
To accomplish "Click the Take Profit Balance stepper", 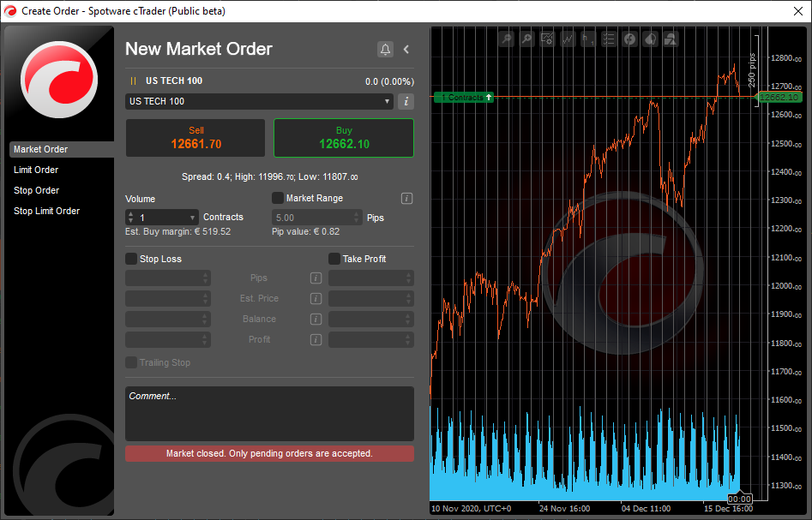I will click(x=409, y=320).
